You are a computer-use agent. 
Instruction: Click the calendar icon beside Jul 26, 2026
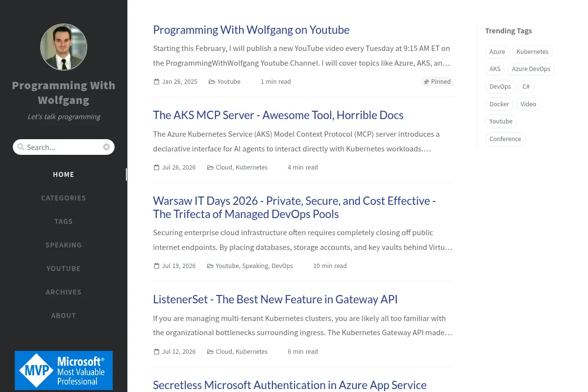[x=157, y=168]
